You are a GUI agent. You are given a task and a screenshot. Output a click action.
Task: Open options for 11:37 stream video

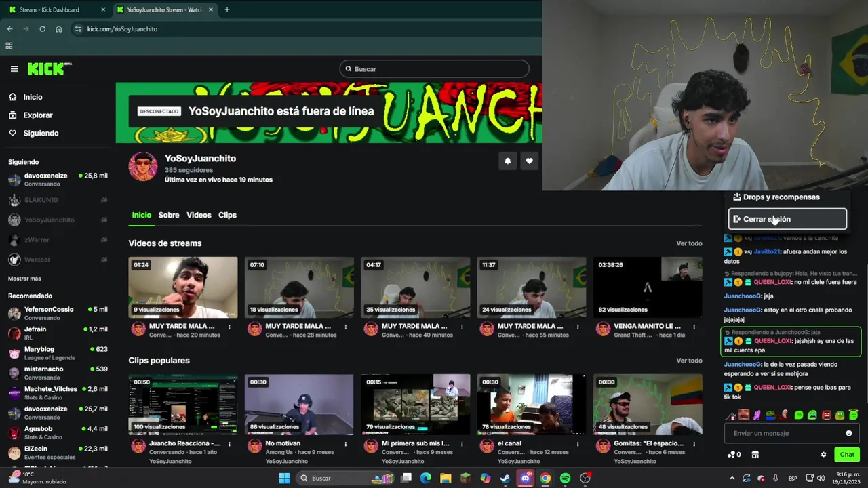click(x=578, y=327)
